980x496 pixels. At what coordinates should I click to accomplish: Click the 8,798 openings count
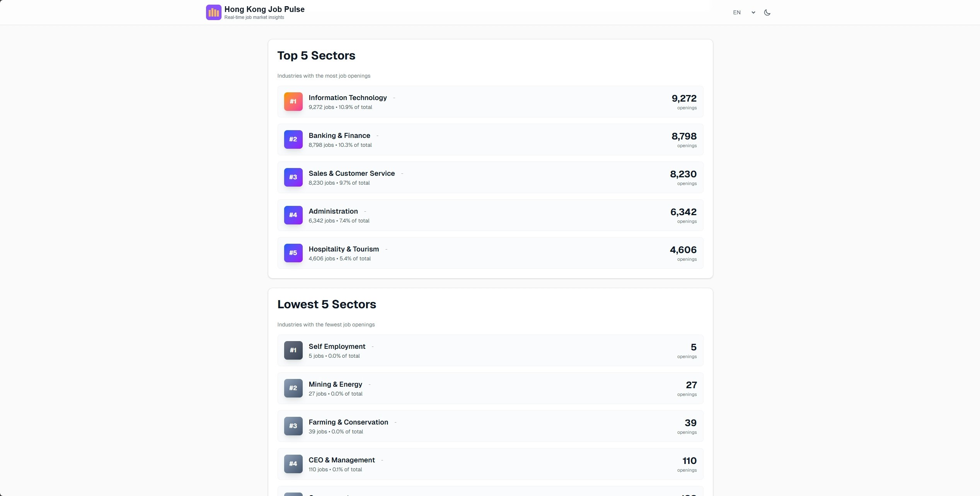pos(684,136)
